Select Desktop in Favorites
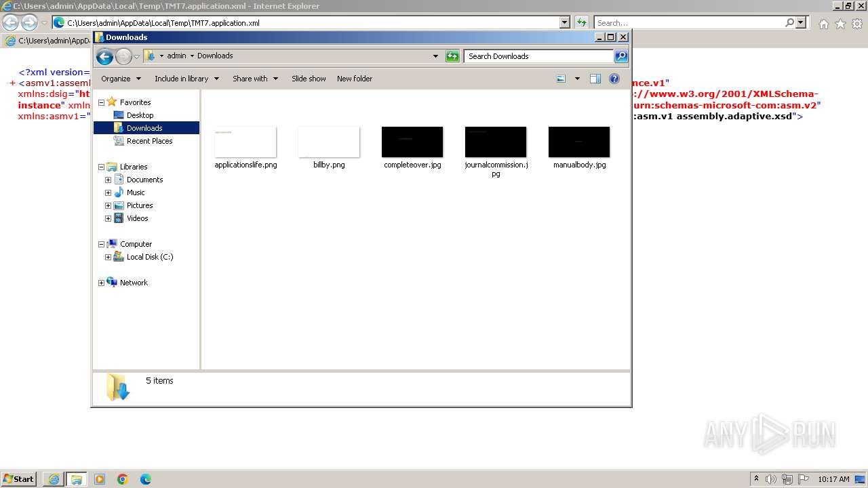 [140, 115]
